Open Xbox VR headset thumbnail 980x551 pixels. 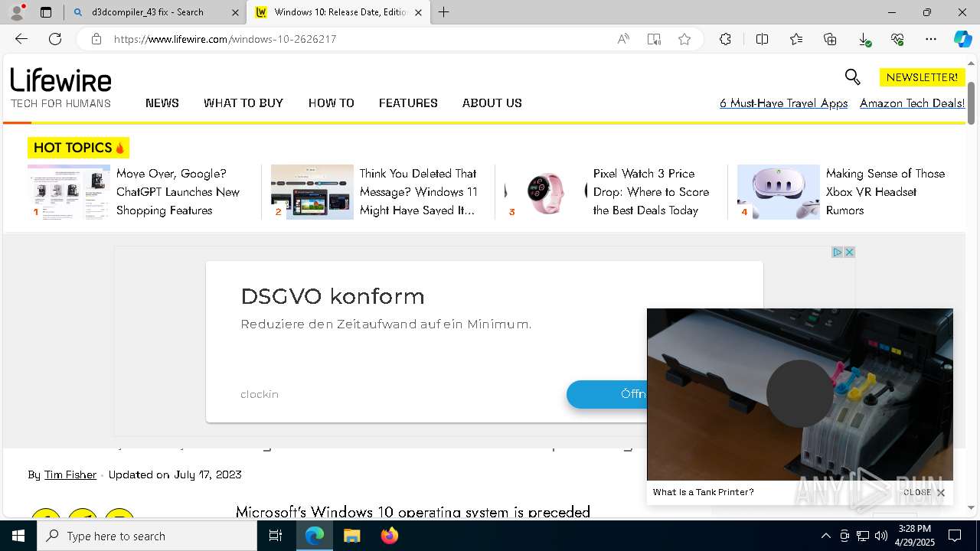click(779, 192)
